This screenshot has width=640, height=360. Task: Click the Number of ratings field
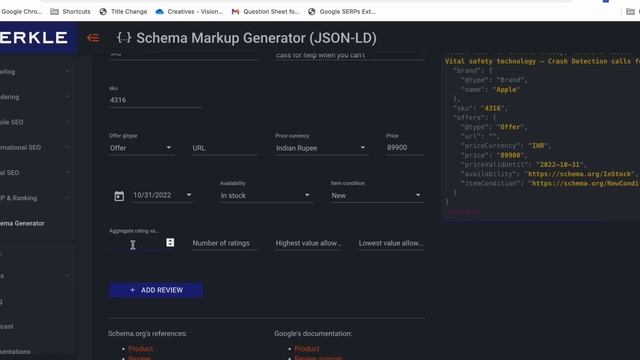tap(225, 243)
